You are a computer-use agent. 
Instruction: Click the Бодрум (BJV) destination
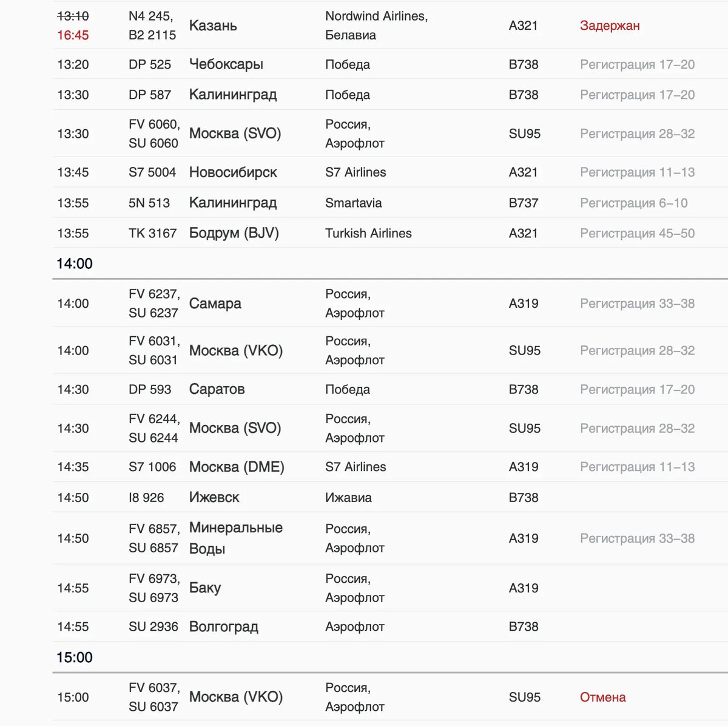point(234,233)
